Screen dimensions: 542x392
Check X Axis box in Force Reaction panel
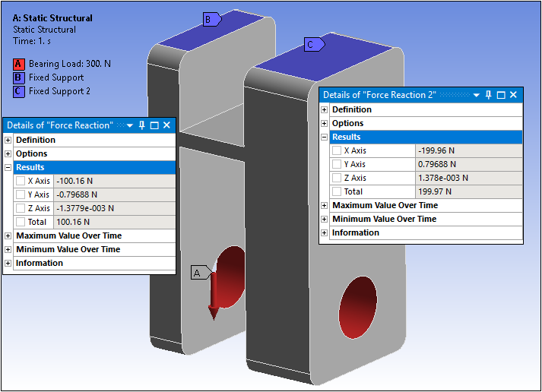click(21, 181)
